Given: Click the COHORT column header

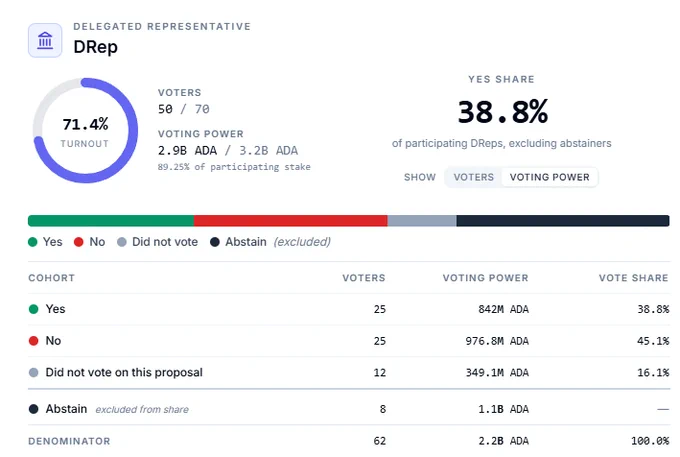Looking at the screenshot, I should (x=52, y=278).
